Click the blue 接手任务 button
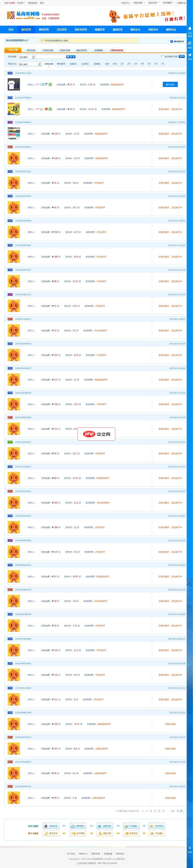193x868 pixels. click(170, 85)
